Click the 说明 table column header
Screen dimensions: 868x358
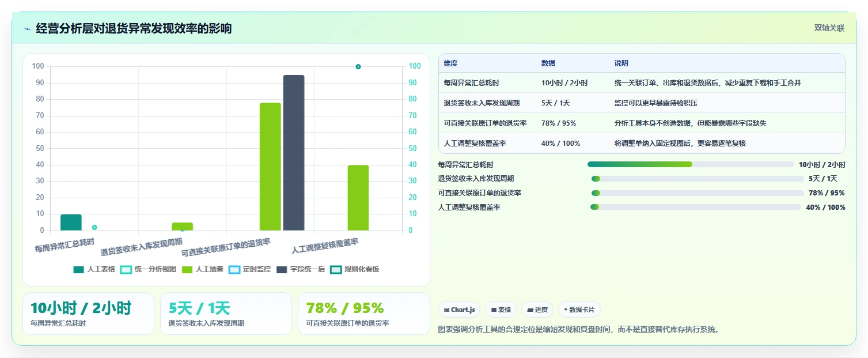(x=621, y=63)
